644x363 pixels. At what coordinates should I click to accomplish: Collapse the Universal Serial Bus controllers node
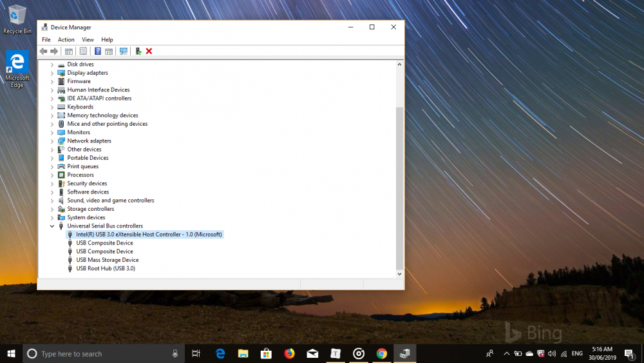52,226
